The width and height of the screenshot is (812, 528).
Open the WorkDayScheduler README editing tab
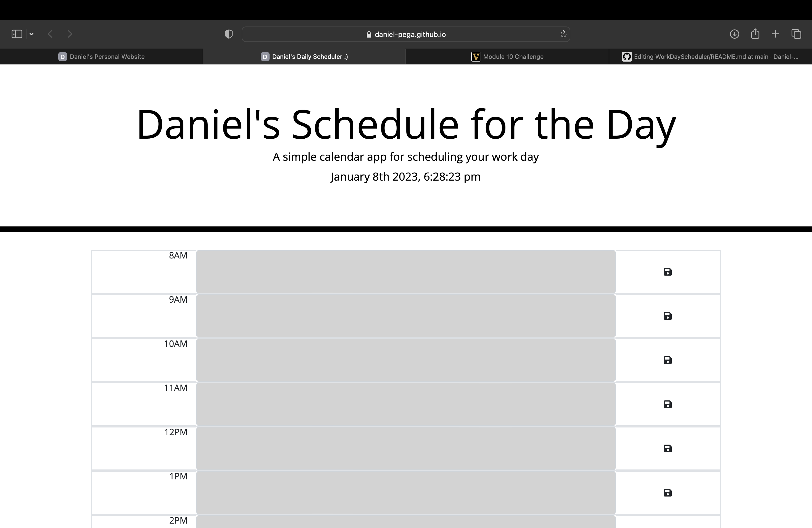(710, 57)
